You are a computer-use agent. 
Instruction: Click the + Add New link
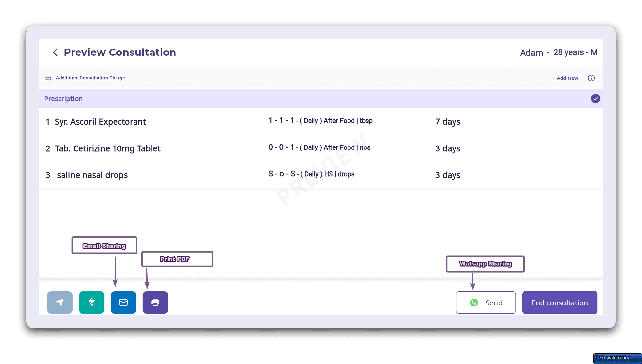click(x=565, y=78)
